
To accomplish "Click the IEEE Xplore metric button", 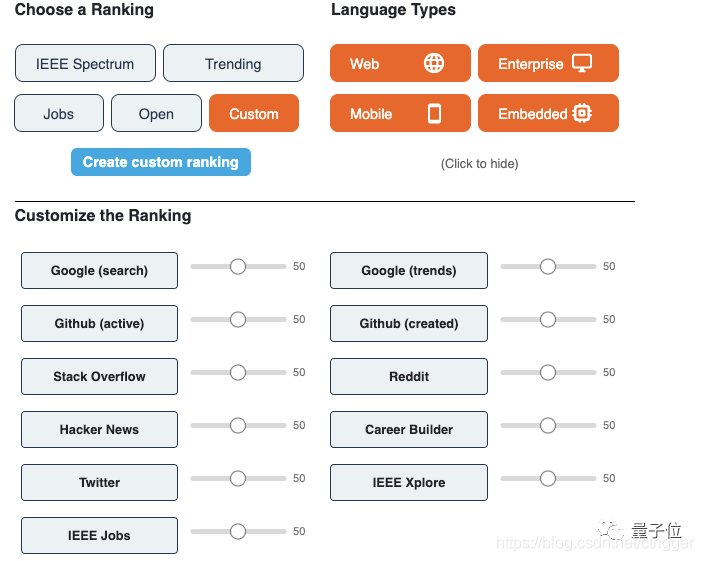I will [409, 482].
